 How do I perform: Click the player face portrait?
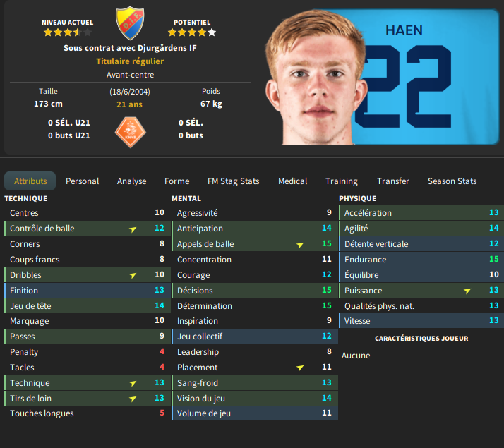(x=317, y=77)
